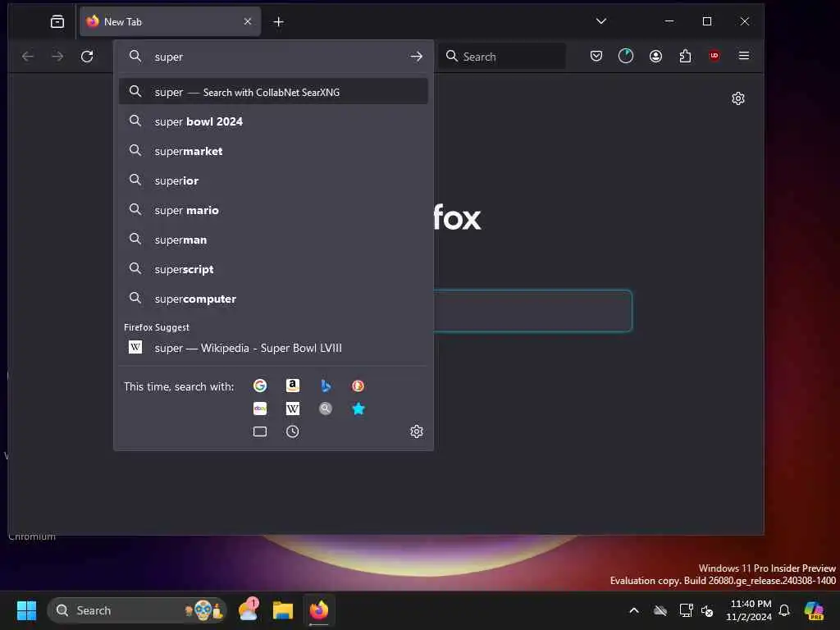Show hidden system tray icons chevron
Image resolution: width=840 pixels, height=630 pixels.
(634, 610)
